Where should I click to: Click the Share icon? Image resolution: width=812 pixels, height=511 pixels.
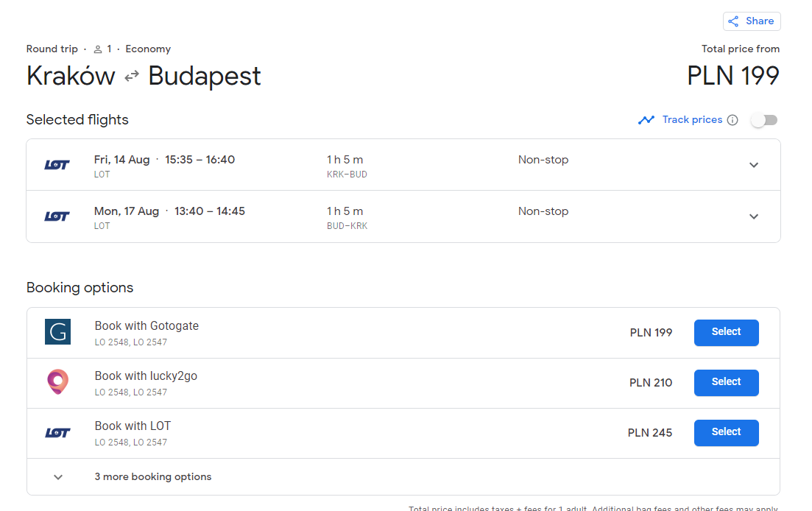click(x=733, y=21)
